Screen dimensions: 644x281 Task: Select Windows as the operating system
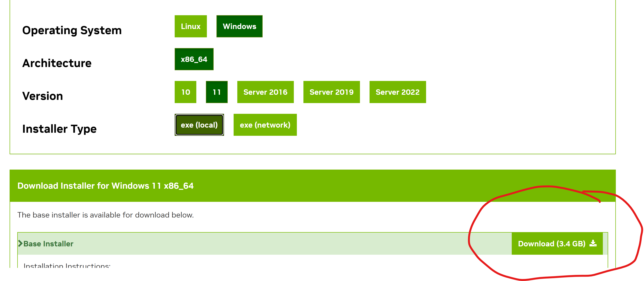click(x=239, y=26)
